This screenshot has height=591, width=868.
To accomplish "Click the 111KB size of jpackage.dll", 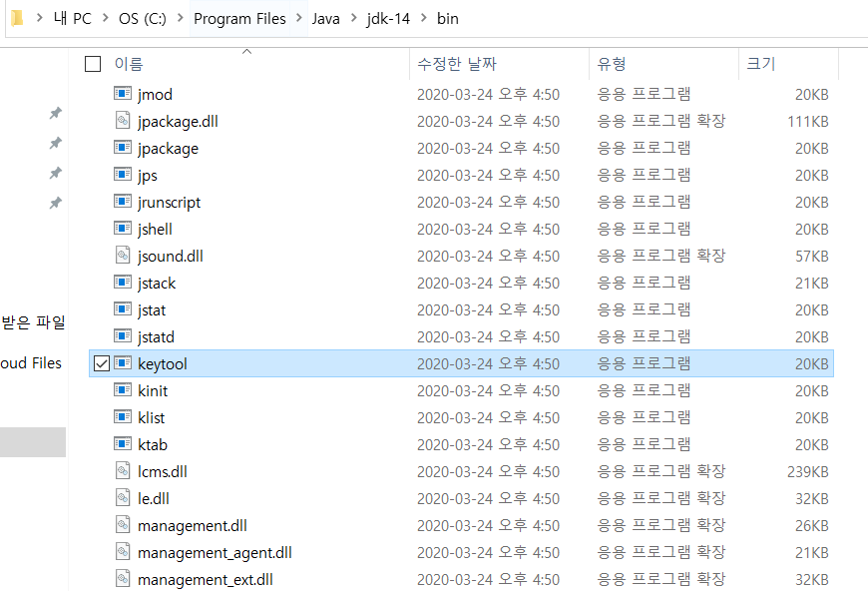I will coord(808,121).
